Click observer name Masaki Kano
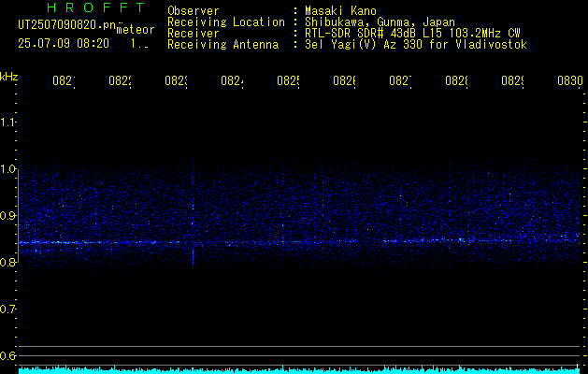The height and width of the screenshot is (374, 588). point(340,11)
